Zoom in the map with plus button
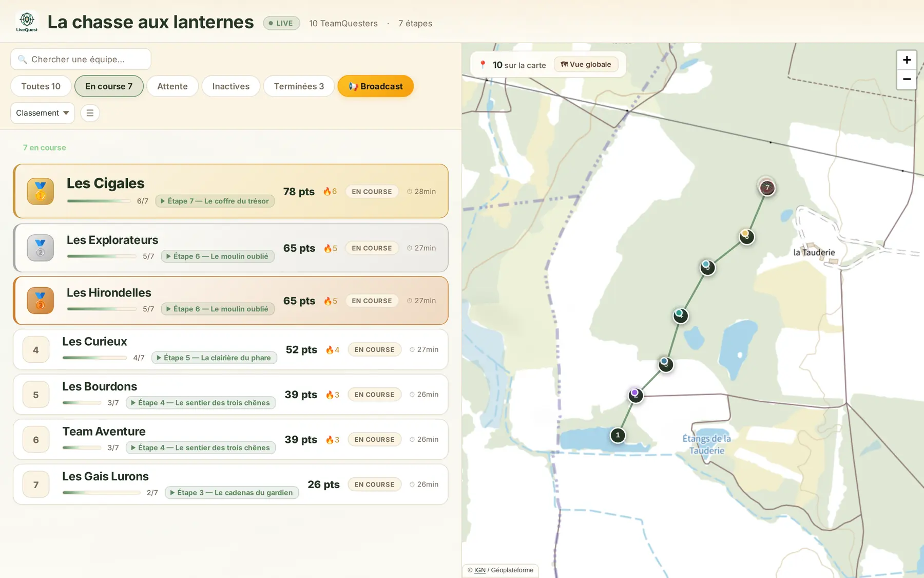 907,60
